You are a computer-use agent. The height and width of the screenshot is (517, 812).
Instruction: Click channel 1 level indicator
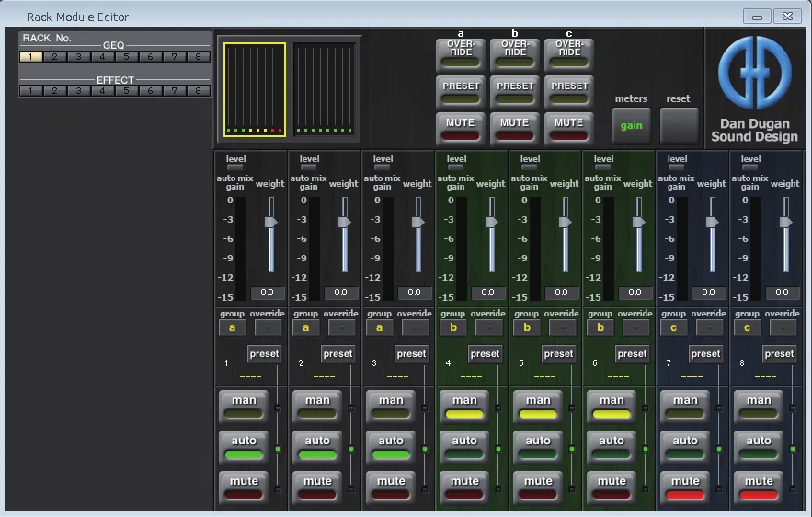click(x=235, y=167)
